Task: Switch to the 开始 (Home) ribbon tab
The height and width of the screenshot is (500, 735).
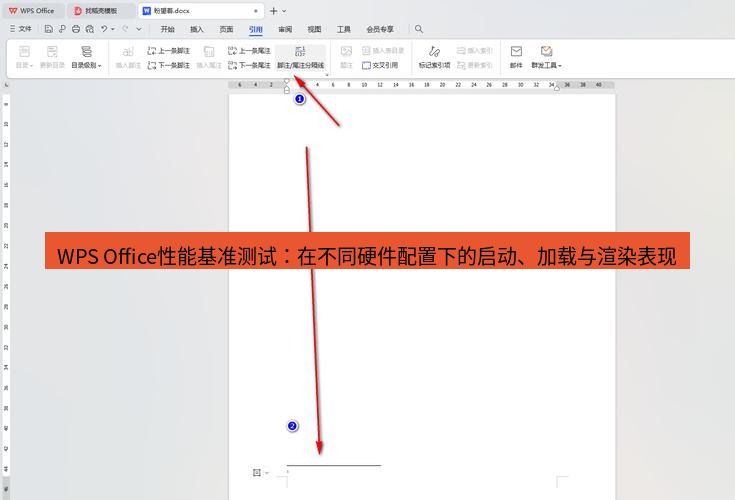Action: pos(167,29)
